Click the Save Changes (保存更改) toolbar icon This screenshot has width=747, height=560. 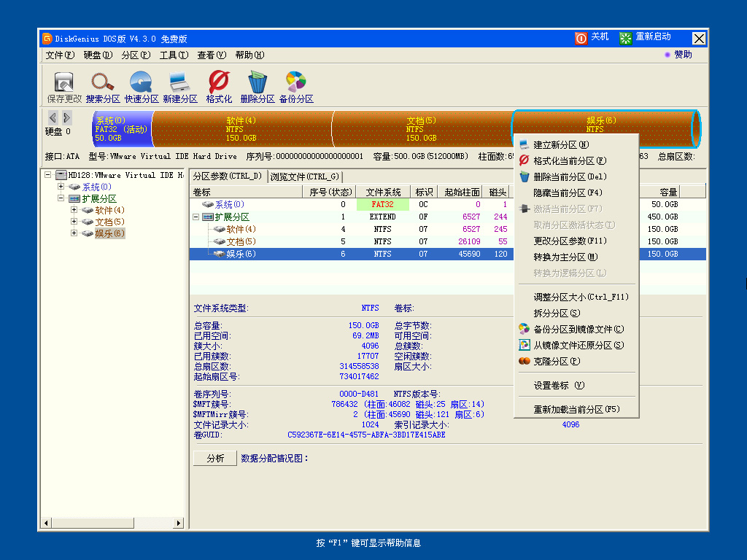tap(64, 82)
